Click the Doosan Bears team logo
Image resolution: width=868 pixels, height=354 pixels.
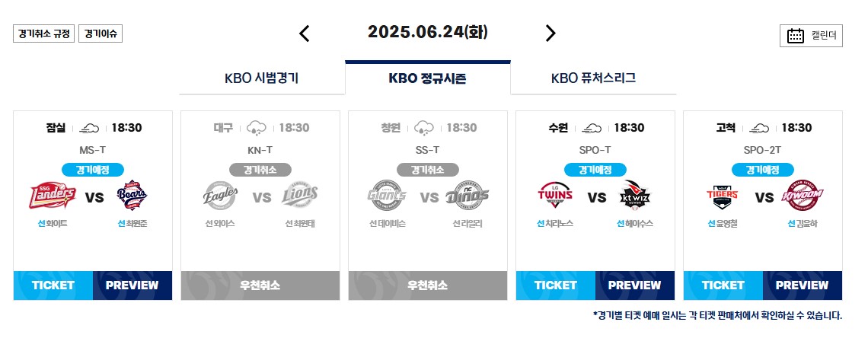pos(132,197)
